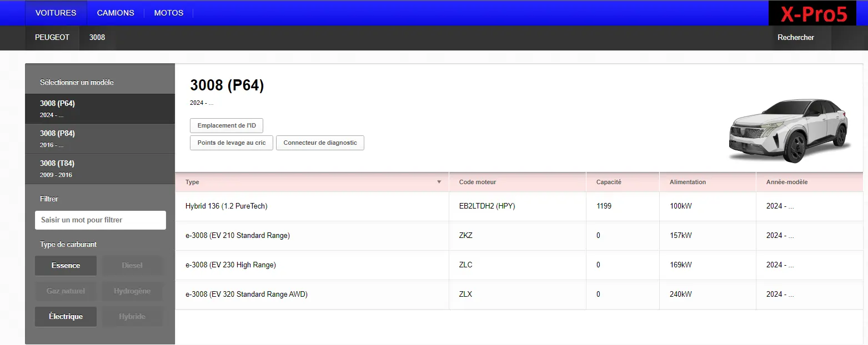
Task: Select the Hybrid 136 (1.2 PureTech) row
Action: point(311,206)
